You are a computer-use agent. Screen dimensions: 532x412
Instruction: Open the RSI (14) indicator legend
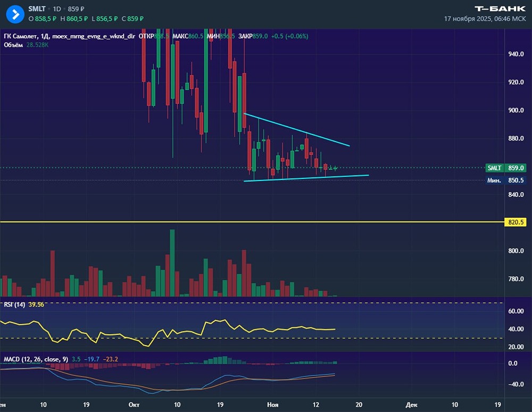[x=14, y=304]
